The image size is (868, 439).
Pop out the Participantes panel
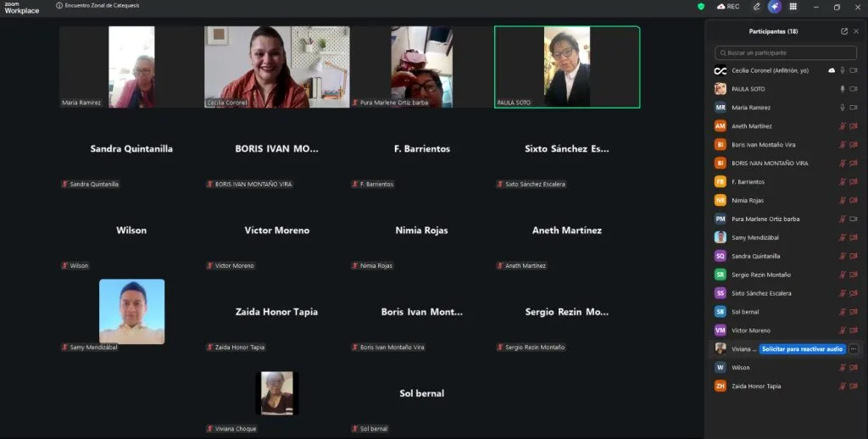point(844,31)
